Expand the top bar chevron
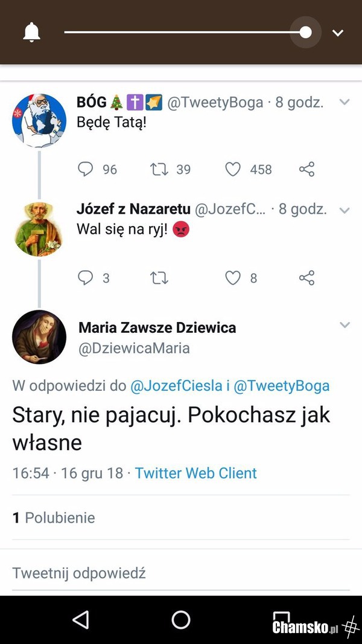This screenshot has height=644, width=362. (338, 33)
